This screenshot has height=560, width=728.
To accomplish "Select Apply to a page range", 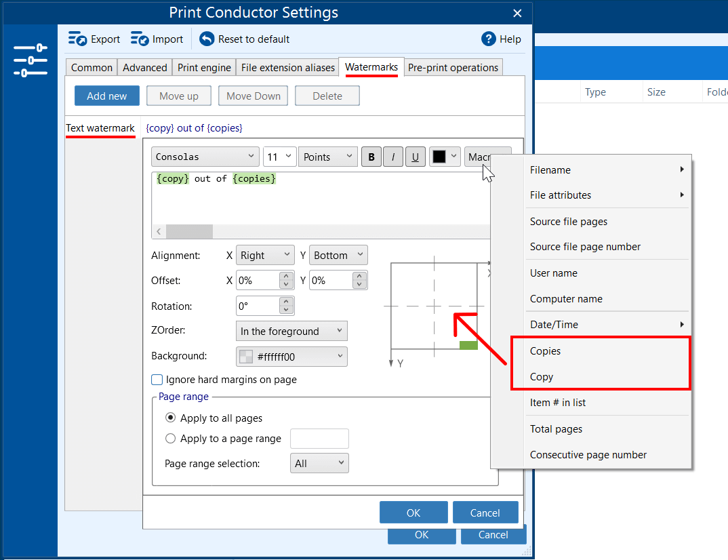I will coord(171,439).
